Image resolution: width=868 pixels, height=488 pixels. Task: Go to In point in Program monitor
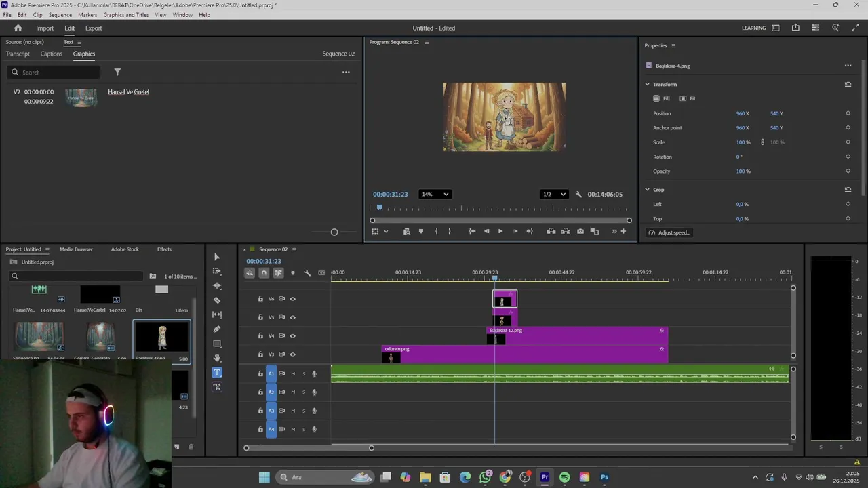point(472,231)
